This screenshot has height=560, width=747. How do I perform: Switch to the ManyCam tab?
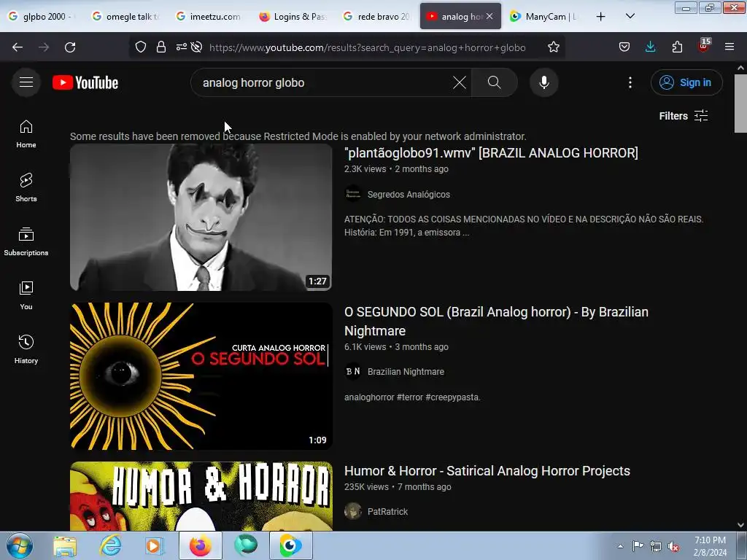(x=543, y=17)
